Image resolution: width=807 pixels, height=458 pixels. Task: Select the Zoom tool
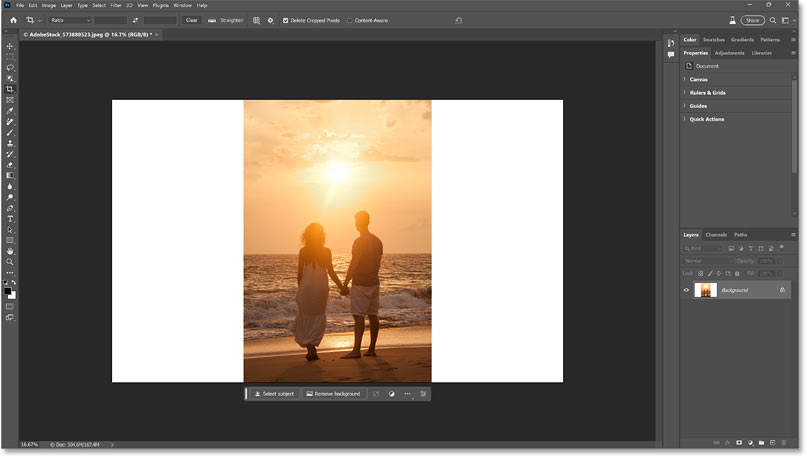click(10, 262)
